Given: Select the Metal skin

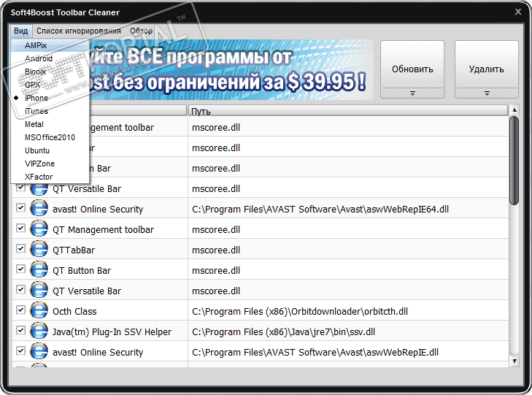Looking at the screenshot, I should 50,124.
